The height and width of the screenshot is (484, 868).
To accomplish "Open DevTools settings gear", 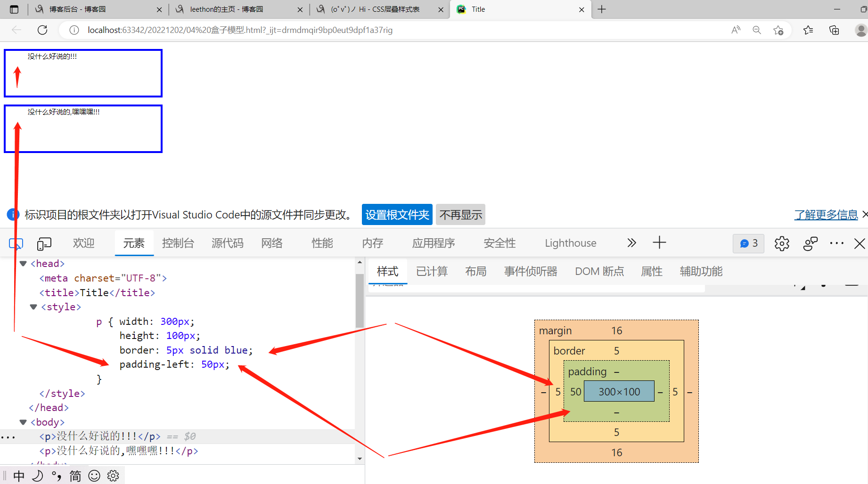I will coord(782,243).
